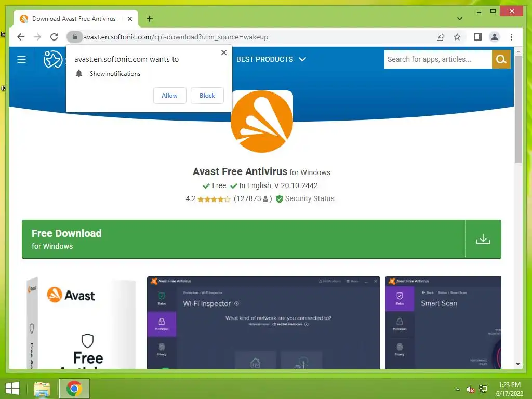Viewport: 532px width, 399px height.
Task: Click the muted volume tray icon
Action: 470,389
